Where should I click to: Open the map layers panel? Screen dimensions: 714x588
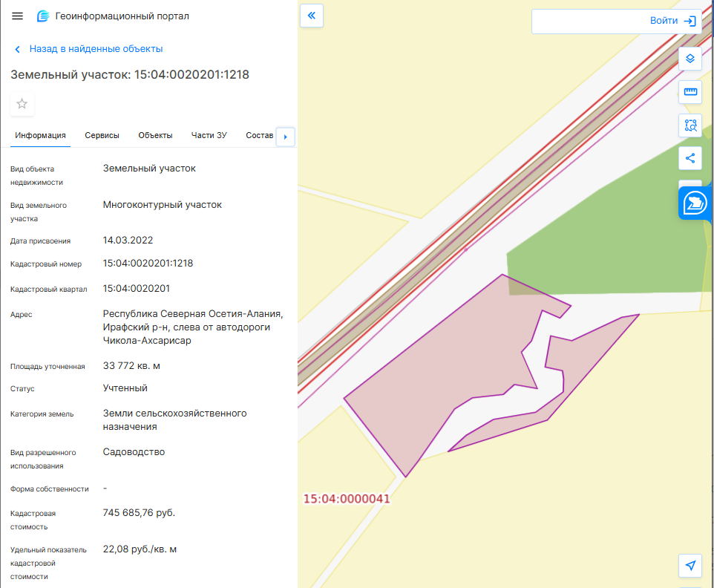[690, 59]
